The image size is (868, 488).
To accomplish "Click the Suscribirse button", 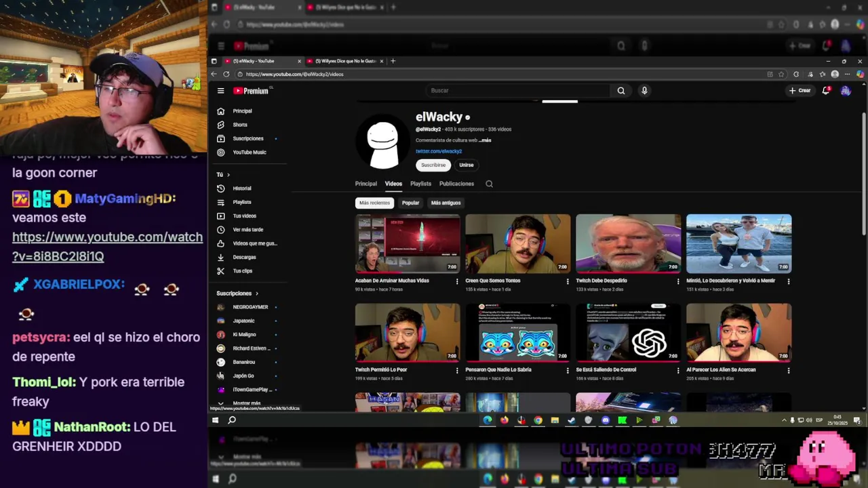I will (433, 165).
